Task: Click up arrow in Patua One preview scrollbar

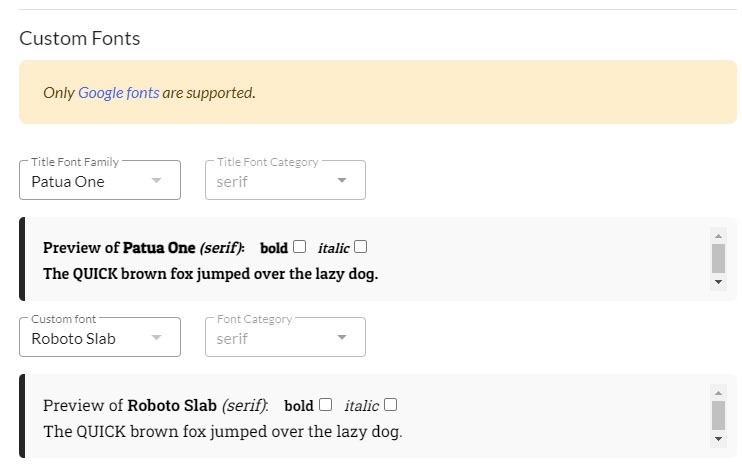Action: coord(718,236)
